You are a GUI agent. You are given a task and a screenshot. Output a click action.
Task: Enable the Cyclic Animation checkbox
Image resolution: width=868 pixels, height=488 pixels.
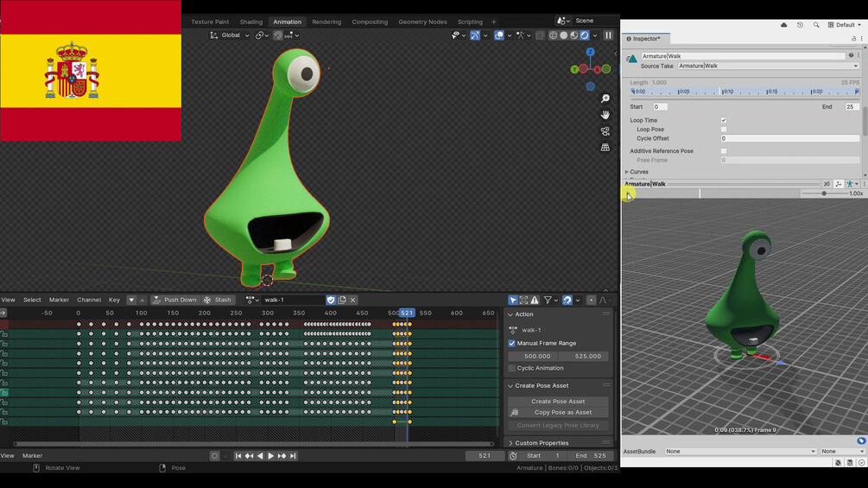coord(512,368)
